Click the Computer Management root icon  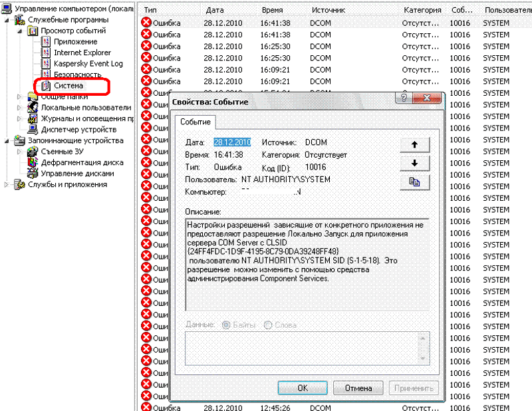coord(7,8)
